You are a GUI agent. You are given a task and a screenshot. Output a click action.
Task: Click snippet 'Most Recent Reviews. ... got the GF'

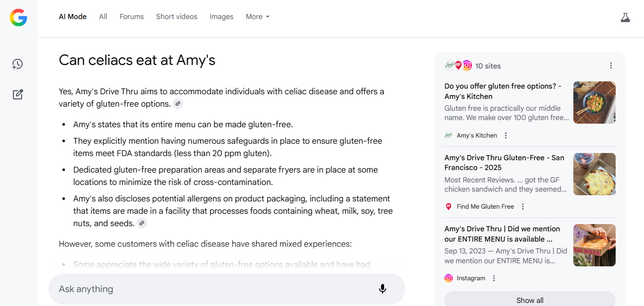coord(506,184)
